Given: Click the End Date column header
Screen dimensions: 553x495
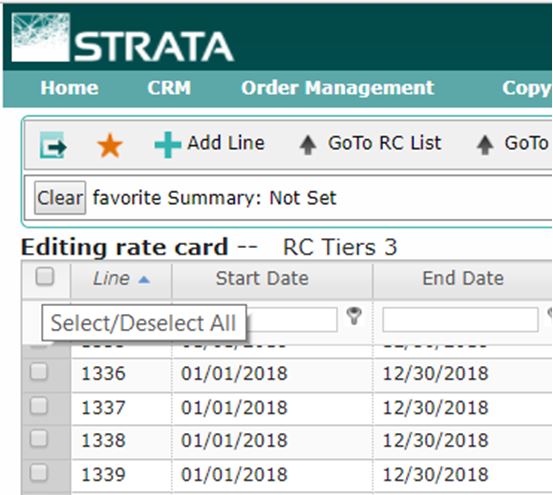Looking at the screenshot, I should pyautogui.click(x=463, y=278).
